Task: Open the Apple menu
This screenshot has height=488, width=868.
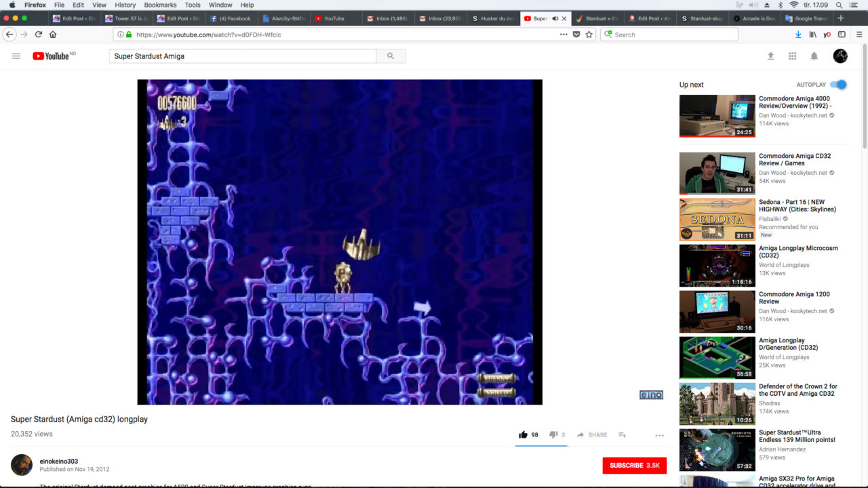Action: click(x=12, y=5)
